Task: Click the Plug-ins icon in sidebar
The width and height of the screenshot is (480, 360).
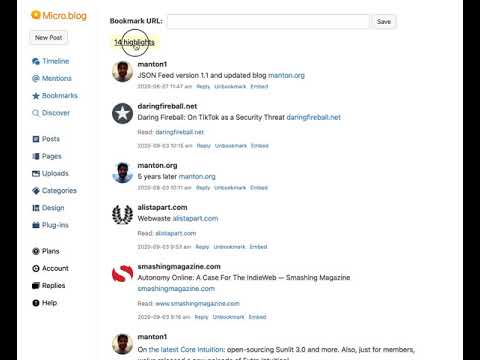Action: (x=36, y=225)
